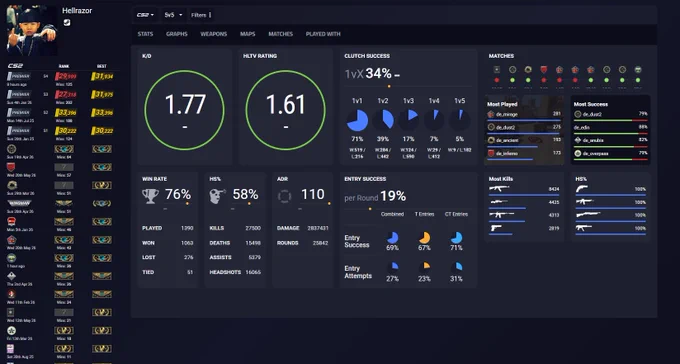The width and height of the screenshot is (680, 364).
Task: Click the T Entries success pie at 67%
Action: 424,238
